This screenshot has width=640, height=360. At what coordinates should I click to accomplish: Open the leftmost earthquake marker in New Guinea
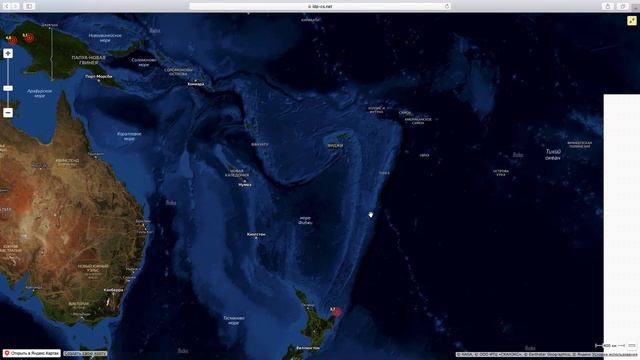coord(13,40)
